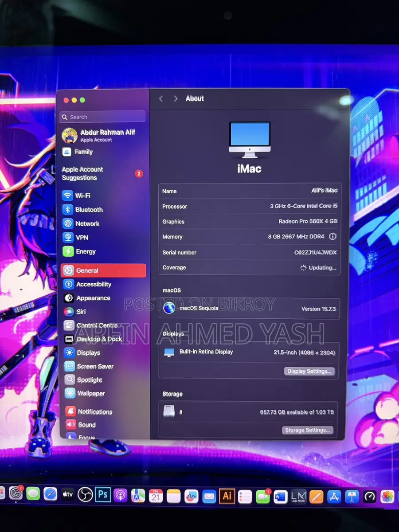Go back with the left chevron
Viewport: 399px width, 532px height.
click(161, 99)
